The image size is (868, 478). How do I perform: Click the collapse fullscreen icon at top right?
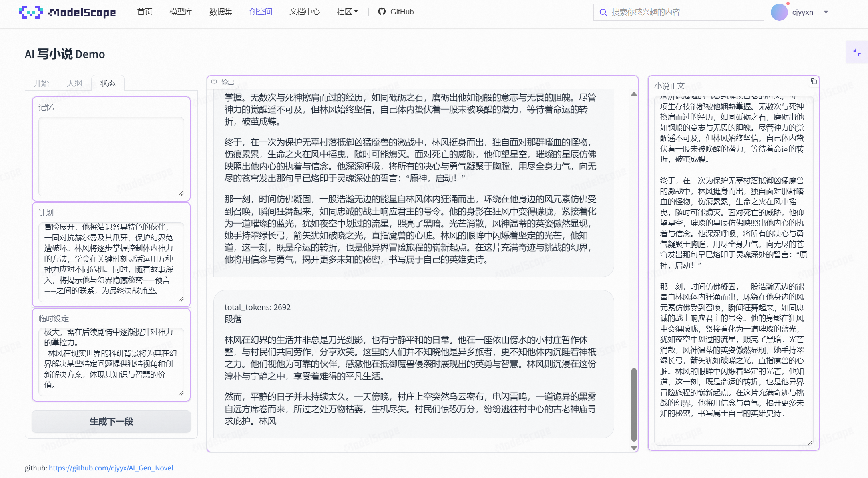[857, 52]
